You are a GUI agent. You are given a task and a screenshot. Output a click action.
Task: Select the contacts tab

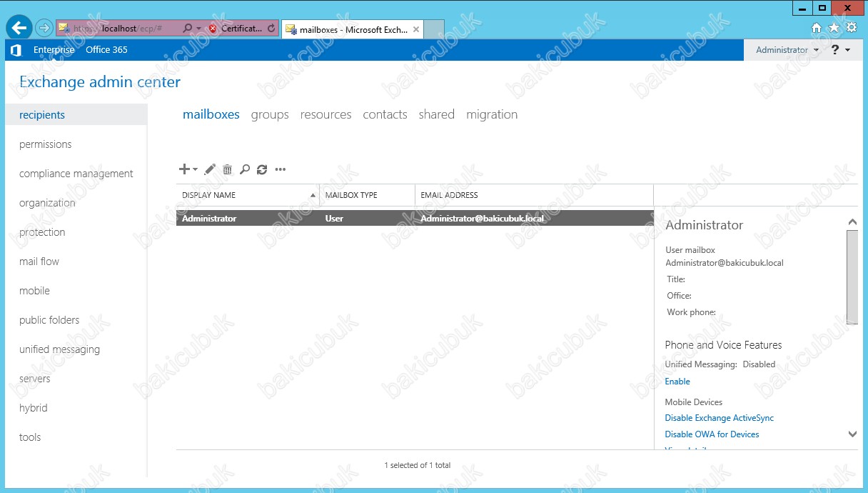pyautogui.click(x=385, y=114)
